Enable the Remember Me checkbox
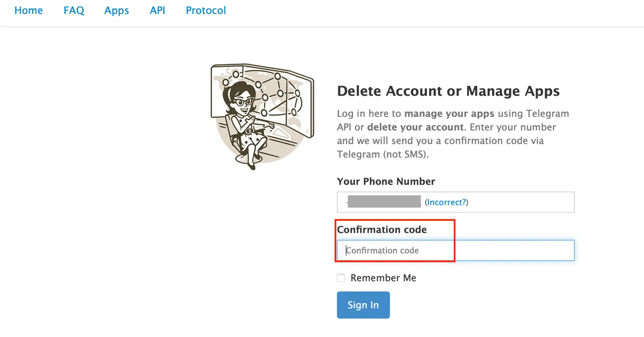This screenshot has height=337, width=644. pos(341,278)
